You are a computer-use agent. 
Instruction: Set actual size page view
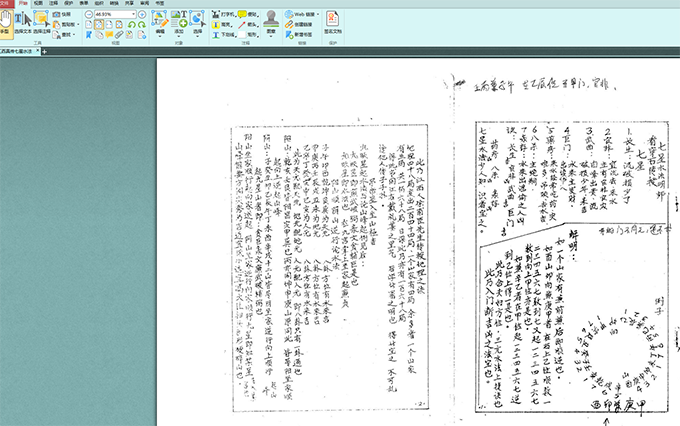tap(88, 24)
